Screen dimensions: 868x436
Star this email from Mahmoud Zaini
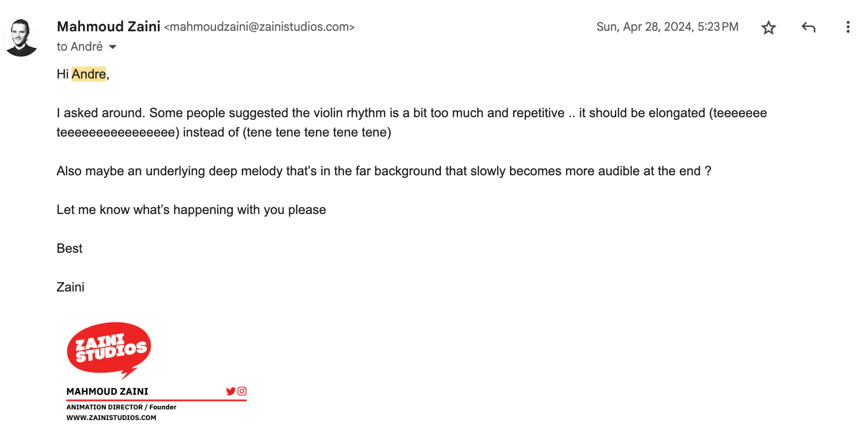pos(768,27)
